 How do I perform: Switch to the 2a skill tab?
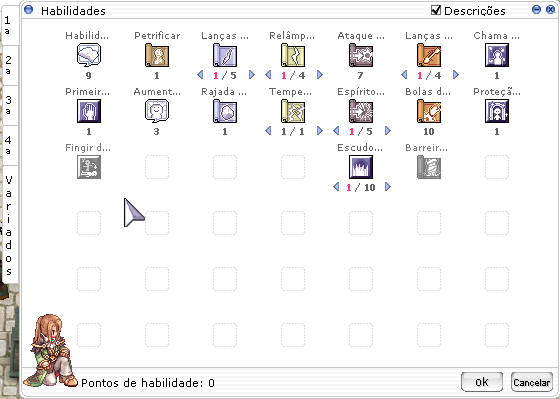(x=9, y=64)
